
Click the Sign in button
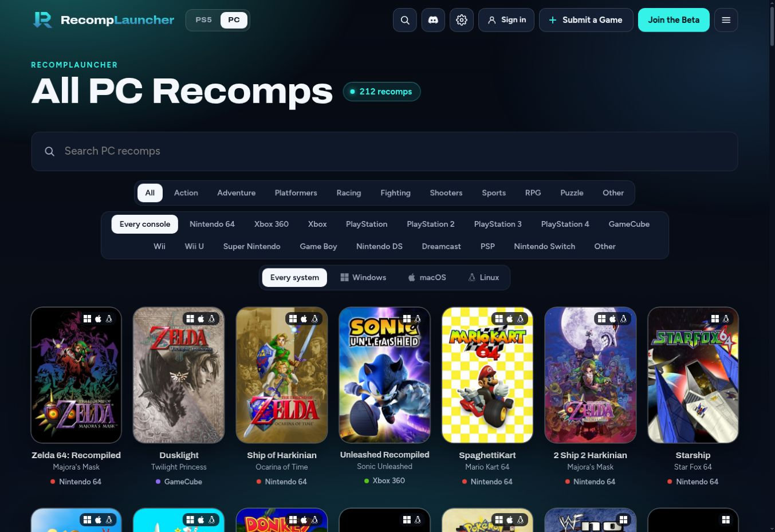(506, 20)
